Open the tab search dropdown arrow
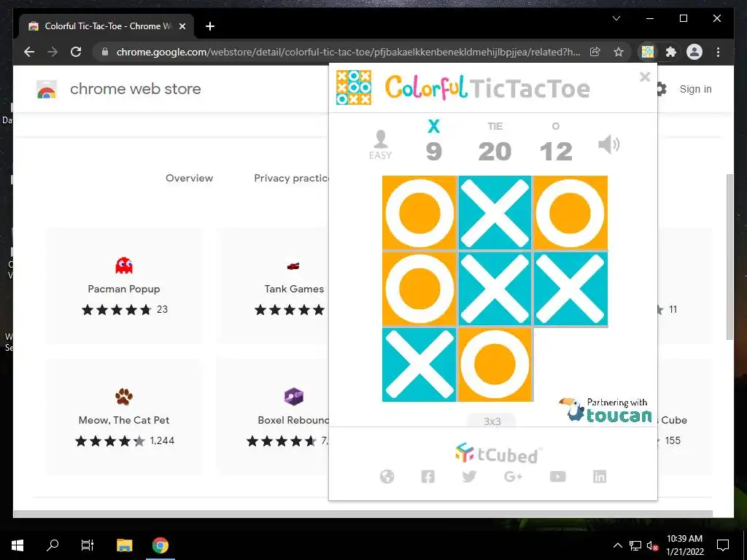The width and height of the screenshot is (747, 560). pyautogui.click(x=616, y=18)
